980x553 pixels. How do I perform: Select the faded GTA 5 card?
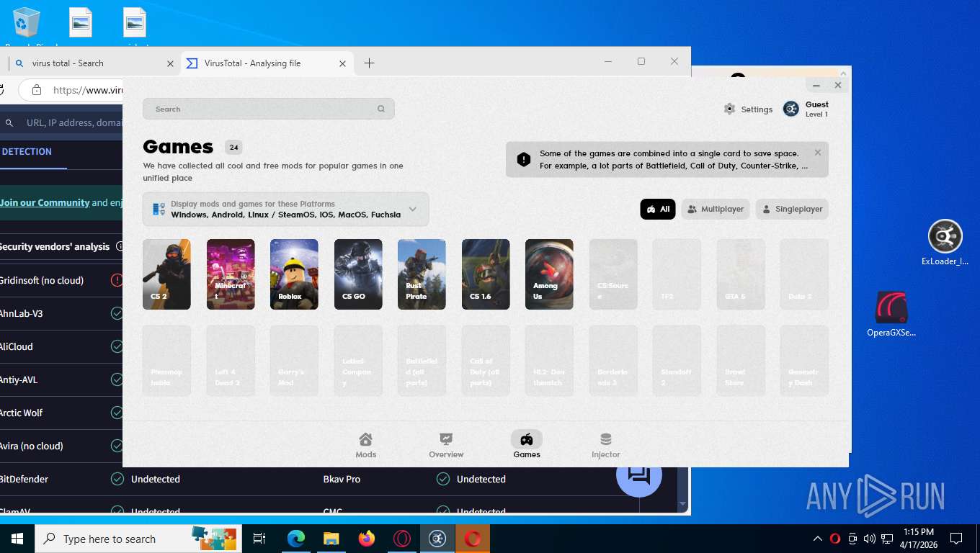(x=741, y=274)
